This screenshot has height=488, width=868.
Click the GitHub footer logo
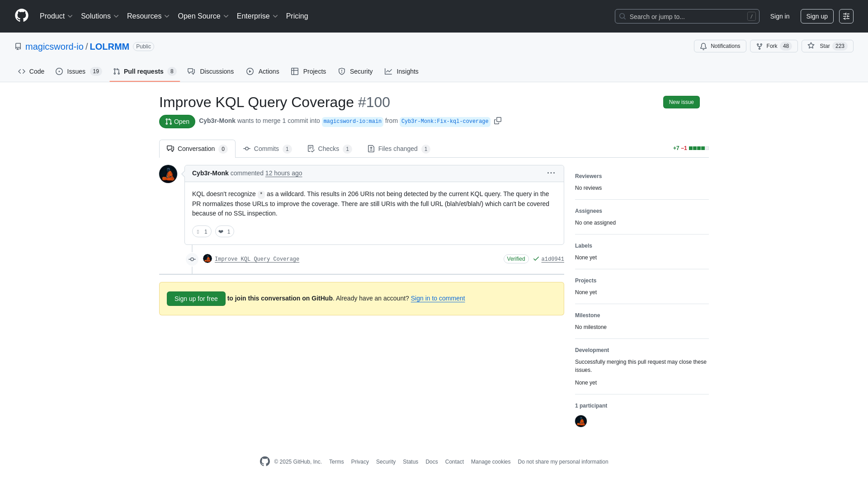265,461
